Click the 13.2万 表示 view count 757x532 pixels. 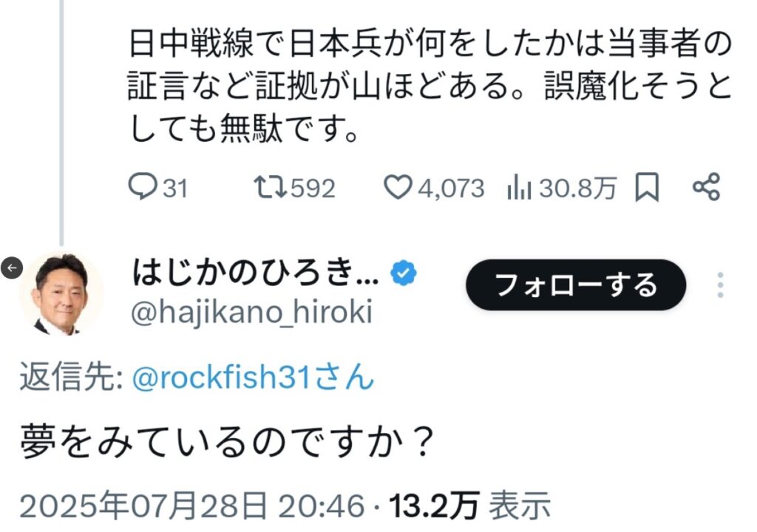click(x=469, y=506)
